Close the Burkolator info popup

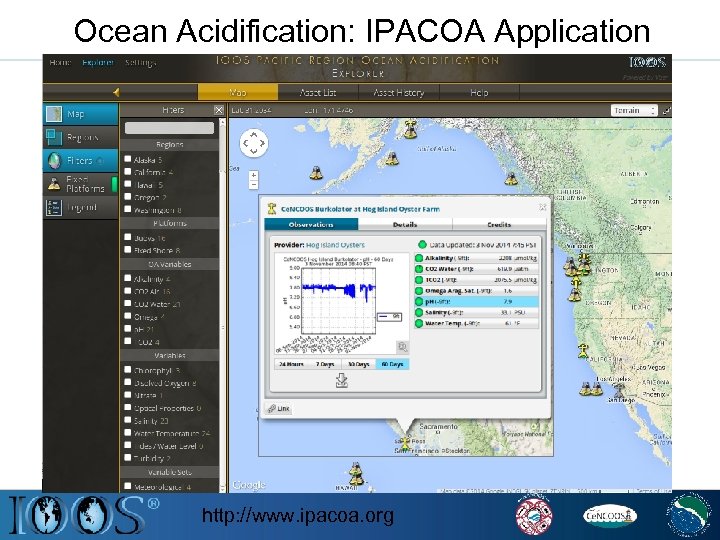[x=542, y=207]
